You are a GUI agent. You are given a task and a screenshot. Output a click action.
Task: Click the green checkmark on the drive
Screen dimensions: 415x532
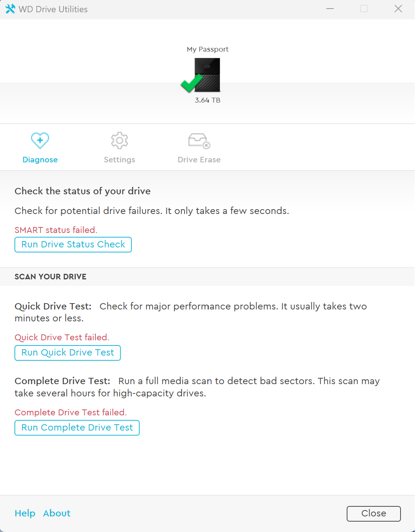click(x=191, y=83)
